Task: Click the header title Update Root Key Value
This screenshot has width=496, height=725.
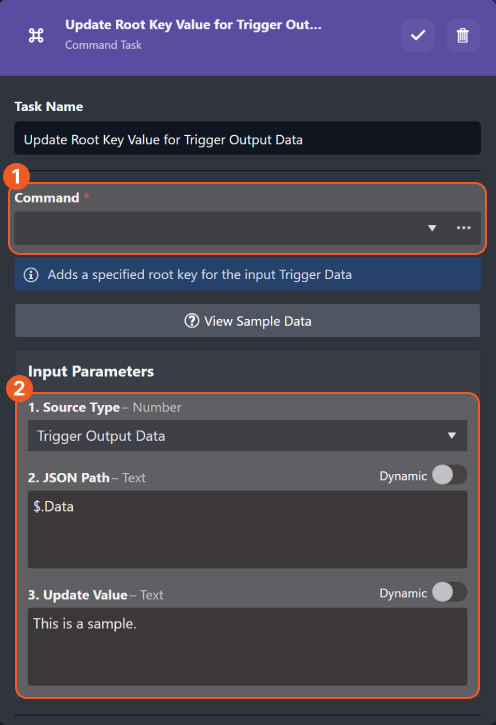Action: click(x=193, y=25)
